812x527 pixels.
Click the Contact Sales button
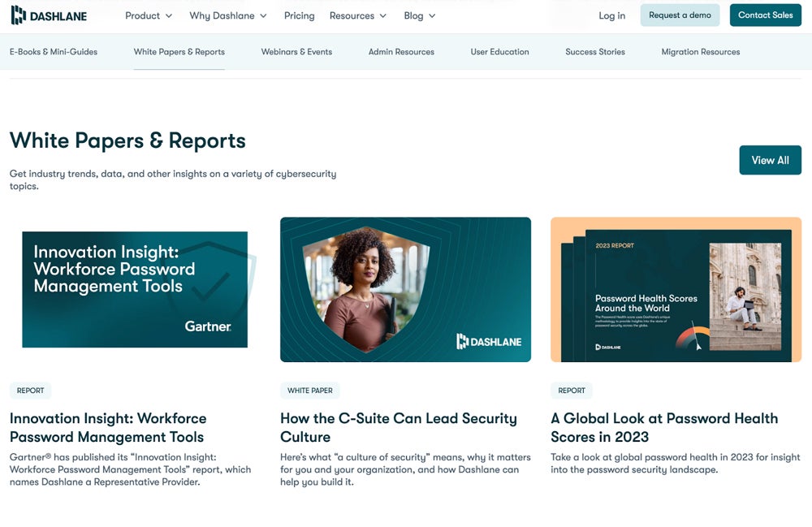pos(765,15)
